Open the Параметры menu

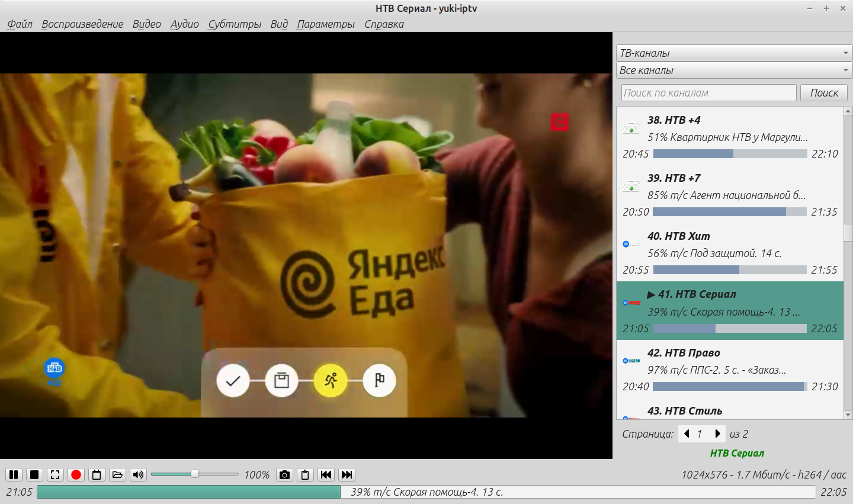click(x=326, y=24)
